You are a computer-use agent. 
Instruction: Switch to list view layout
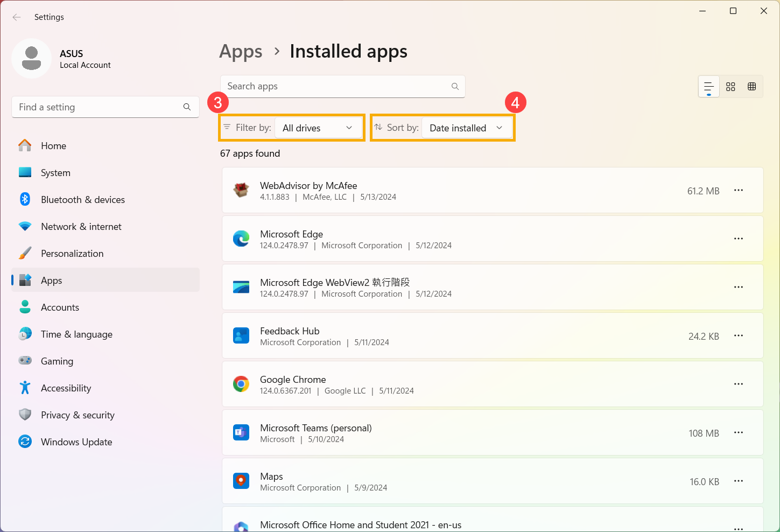pyautogui.click(x=709, y=87)
